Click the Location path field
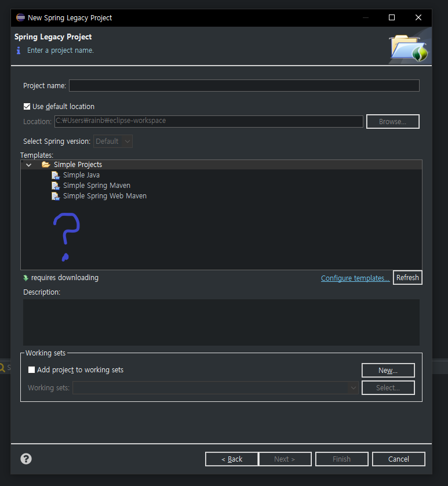Screen dimensions: 448x486 tap(209, 121)
